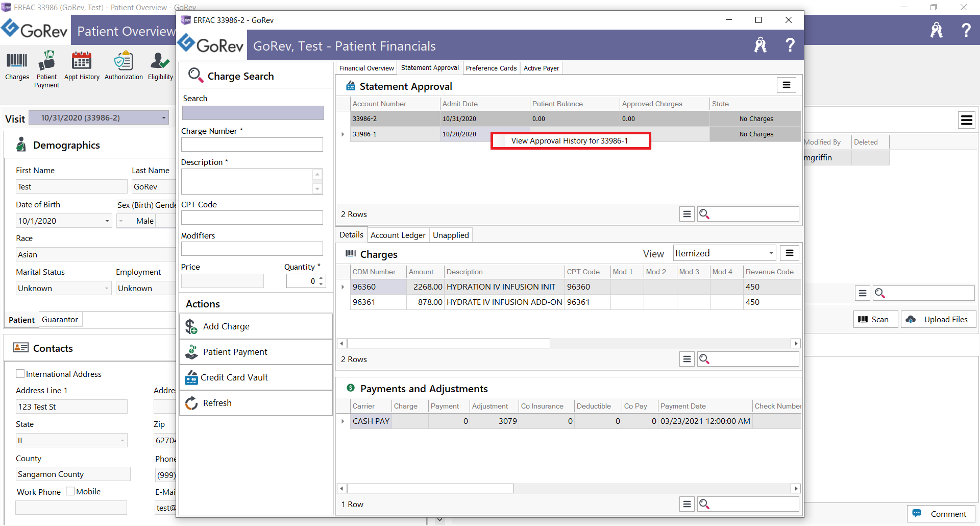Open Patient Payment in Patient Overview toolbar
This screenshot has height=526, width=980.
tap(46, 69)
